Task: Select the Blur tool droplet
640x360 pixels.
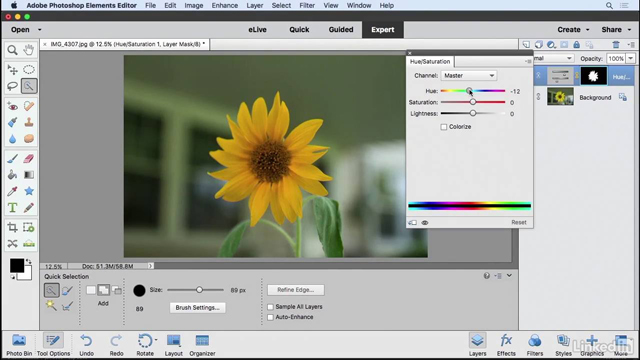Action: (12, 139)
